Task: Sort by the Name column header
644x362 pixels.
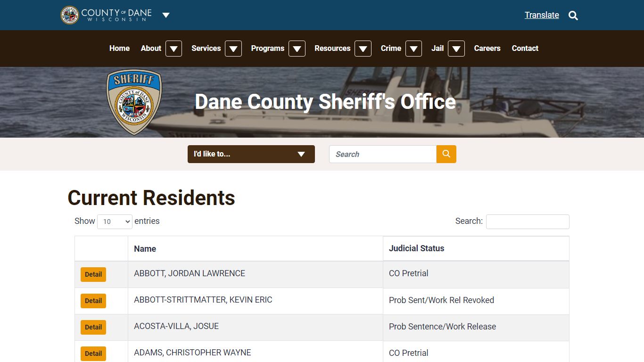Action: click(x=256, y=248)
